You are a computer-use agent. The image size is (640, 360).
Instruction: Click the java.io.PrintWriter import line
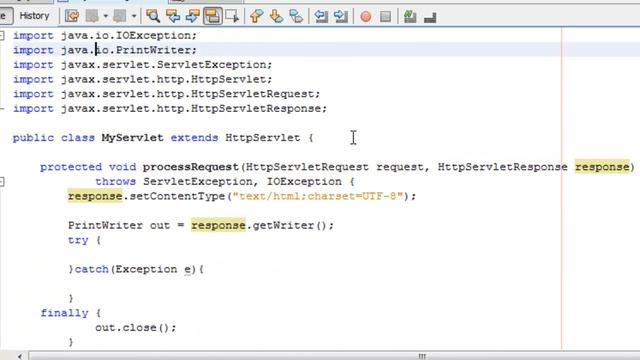104,50
